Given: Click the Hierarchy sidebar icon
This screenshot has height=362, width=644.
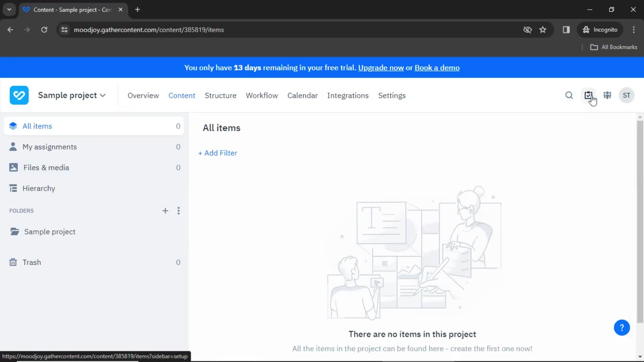Looking at the screenshot, I should 13,188.
